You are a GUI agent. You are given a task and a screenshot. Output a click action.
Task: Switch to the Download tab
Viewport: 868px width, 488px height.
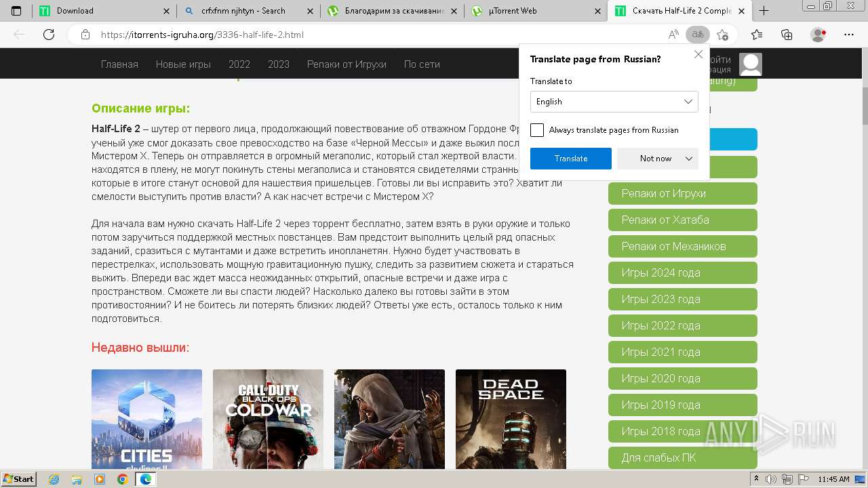tap(105, 11)
